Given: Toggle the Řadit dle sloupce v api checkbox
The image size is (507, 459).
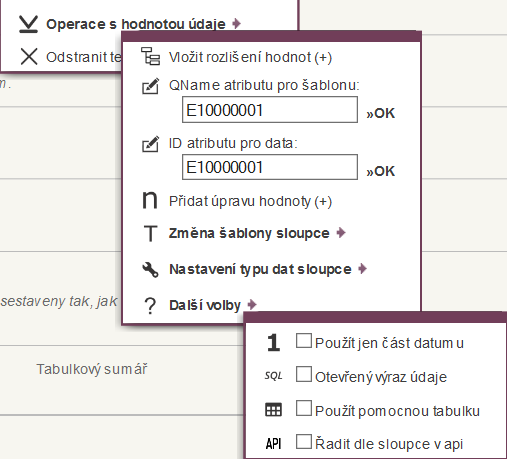Looking at the screenshot, I should point(304,442).
